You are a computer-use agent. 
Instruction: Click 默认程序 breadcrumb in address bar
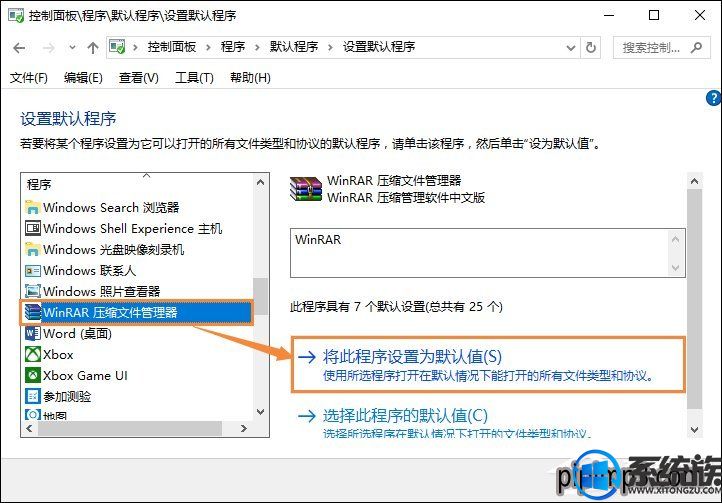click(x=294, y=47)
